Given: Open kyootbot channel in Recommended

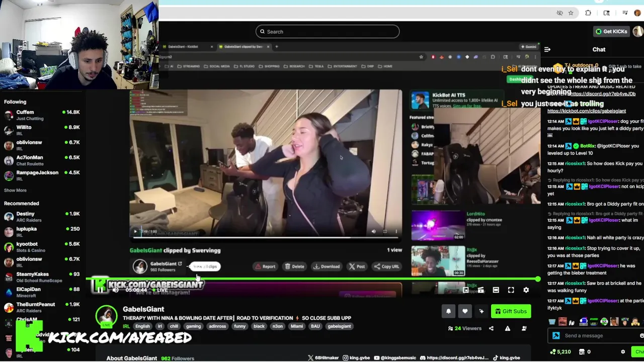Looking at the screenshot, I should [x=42, y=247].
